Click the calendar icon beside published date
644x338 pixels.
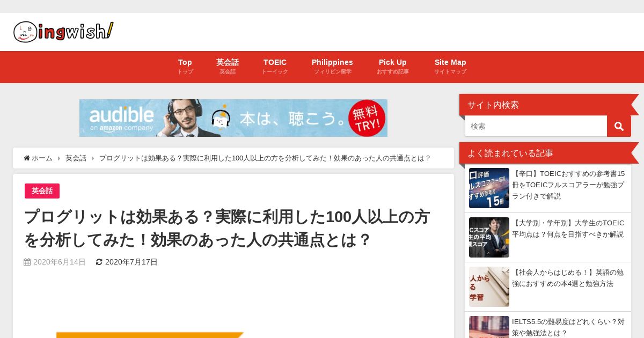click(27, 262)
